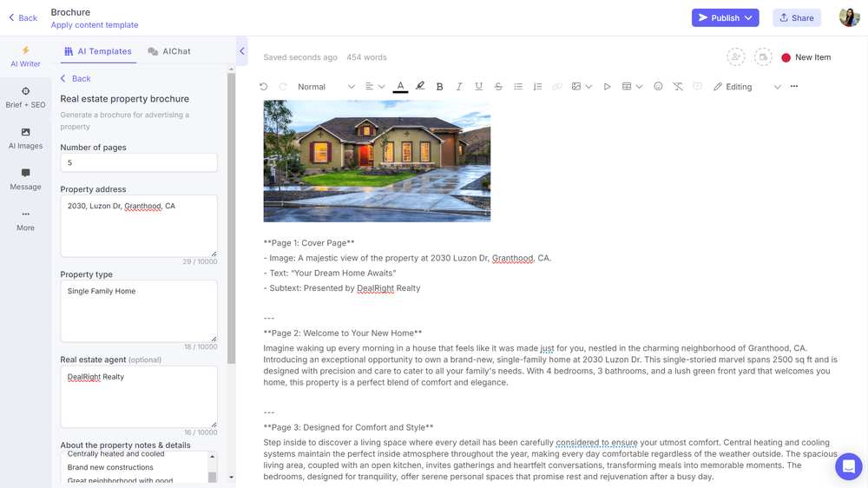Viewport: 868px width, 488px height.
Task: Switch to the AIChat tab
Action: coord(169,51)
